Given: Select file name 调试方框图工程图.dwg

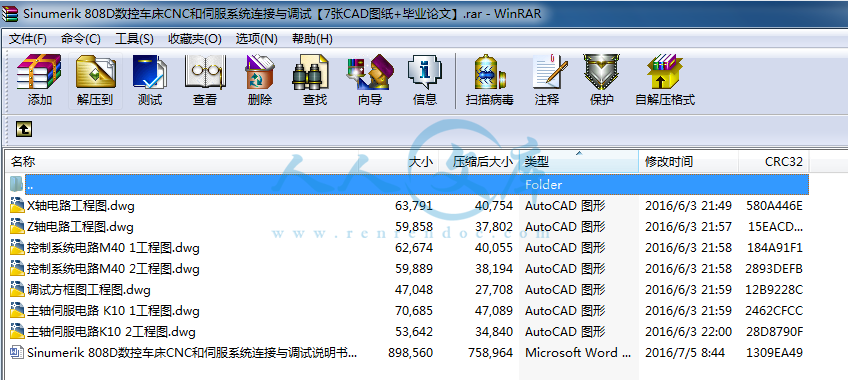Looking at the screenshot, I should click(89, 290).
